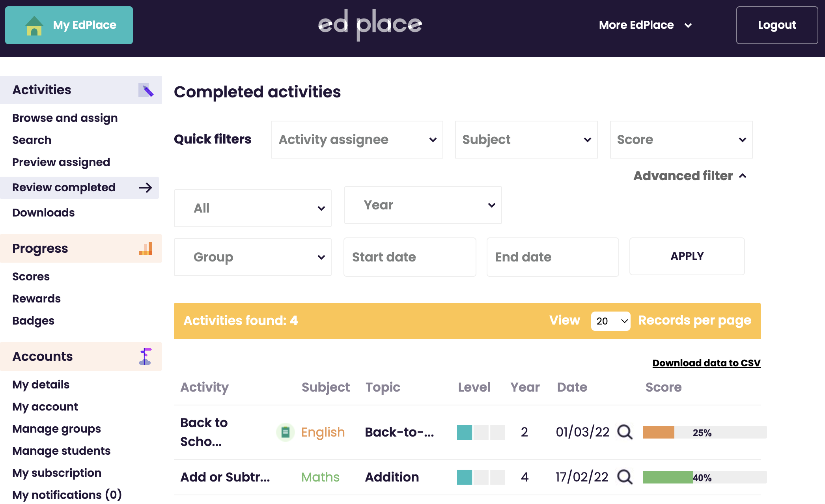Click the level indicator in English row
The image size is (825, 504).
tap(481, 432)
